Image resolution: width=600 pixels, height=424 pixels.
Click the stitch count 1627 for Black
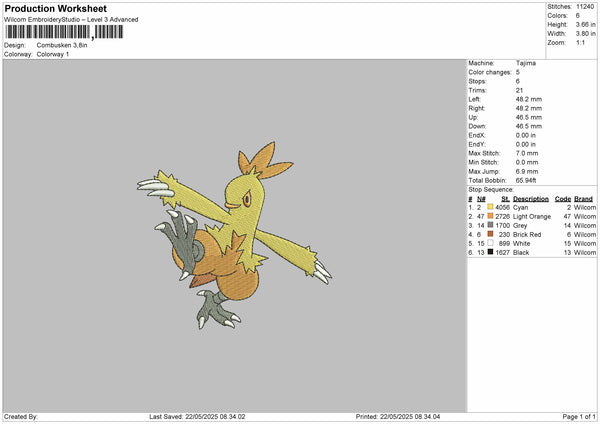tap(503, 253)
